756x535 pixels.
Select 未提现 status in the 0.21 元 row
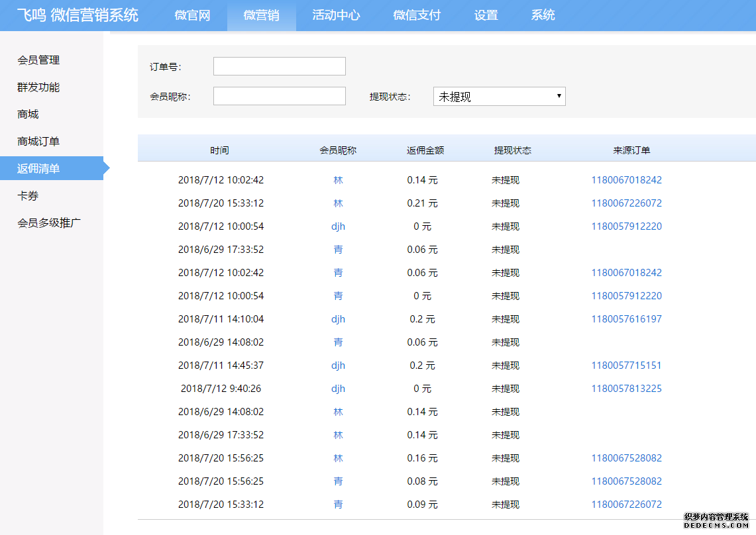(x=506, y=203)
